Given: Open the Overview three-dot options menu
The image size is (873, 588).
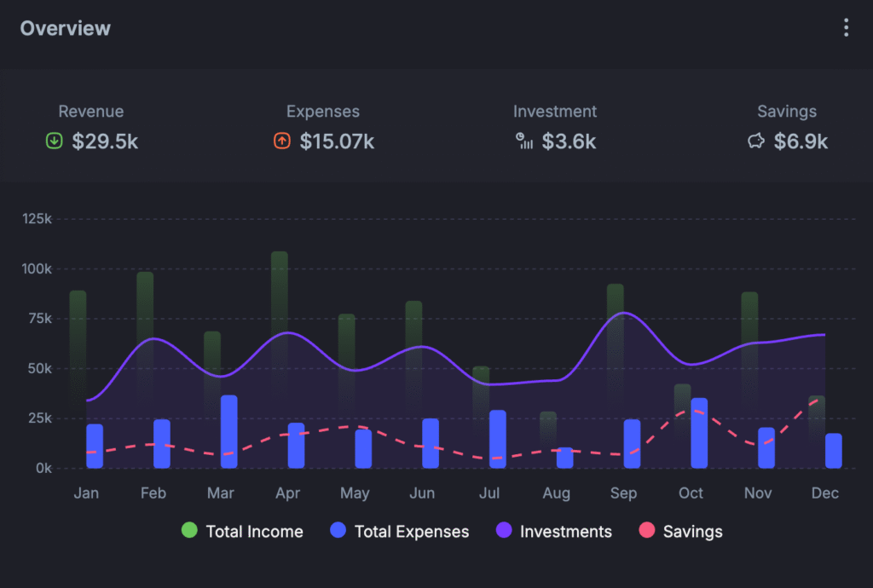Looking at the screenshot, I should [x=846, y=28].
